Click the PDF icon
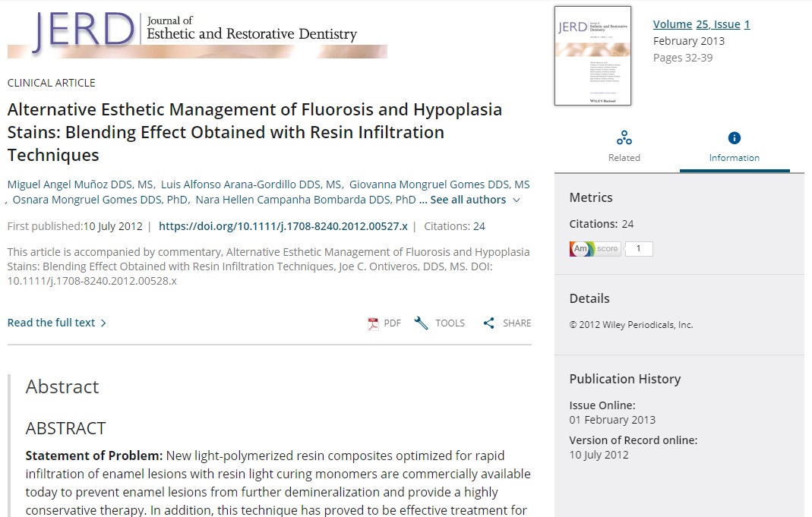This screenshot has width=812, height=517. pos(373,323)
